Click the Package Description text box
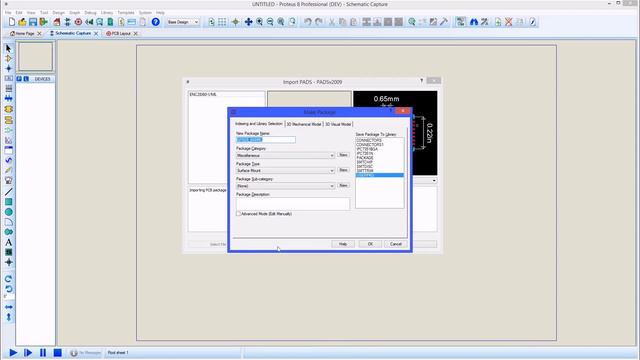640x360 pixels. (x=293, y=203)
